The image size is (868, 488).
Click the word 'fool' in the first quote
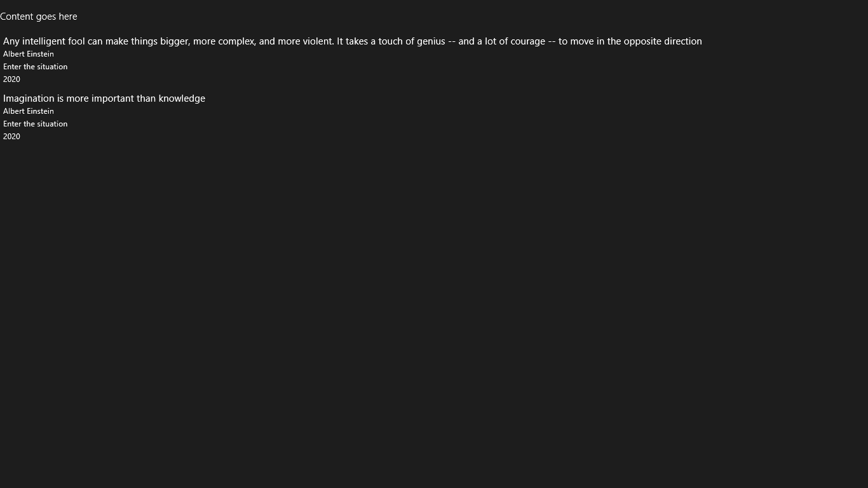tap(76, 41)
